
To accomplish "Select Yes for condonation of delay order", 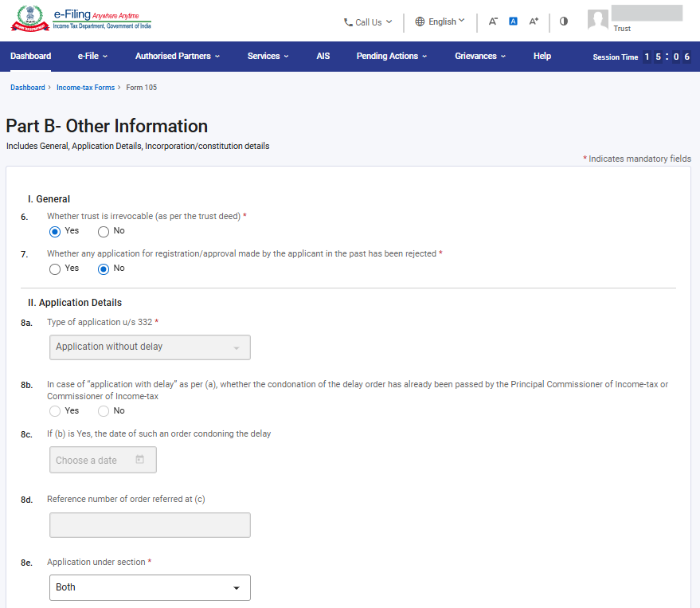I will tap(55, 411).
